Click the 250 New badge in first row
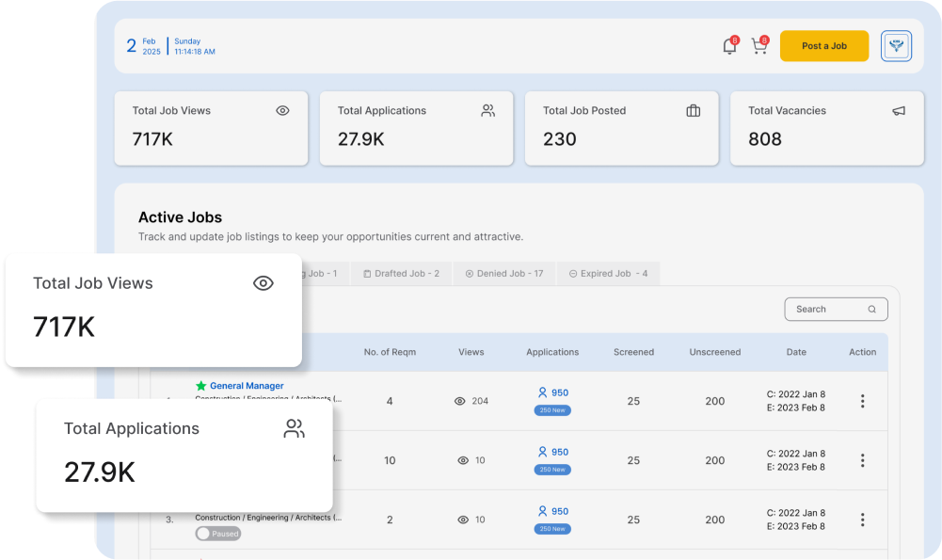This screenshot has width=942, height=560. click(x=552, y=410)
